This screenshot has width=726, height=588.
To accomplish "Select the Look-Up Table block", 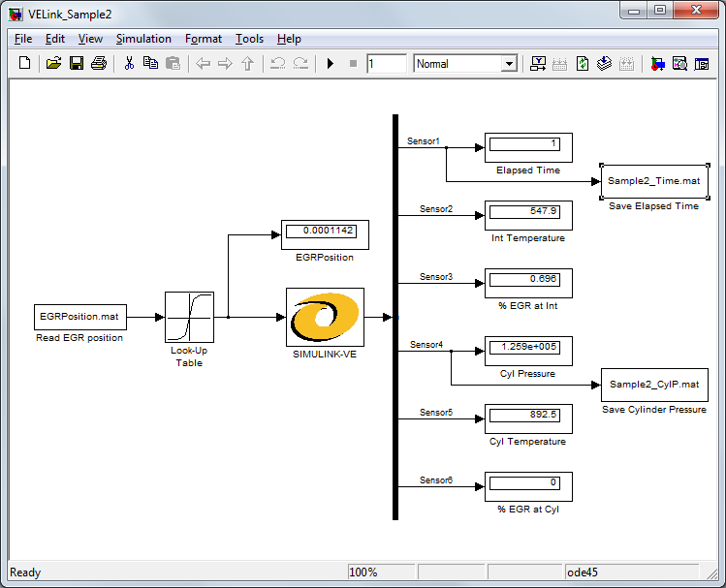I will [189, 317].
